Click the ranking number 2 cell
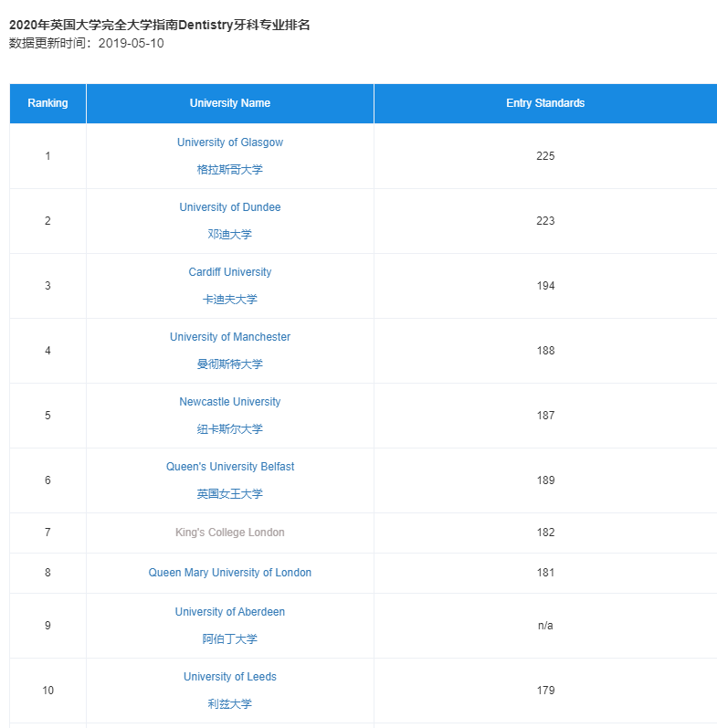 click(47, 221)
